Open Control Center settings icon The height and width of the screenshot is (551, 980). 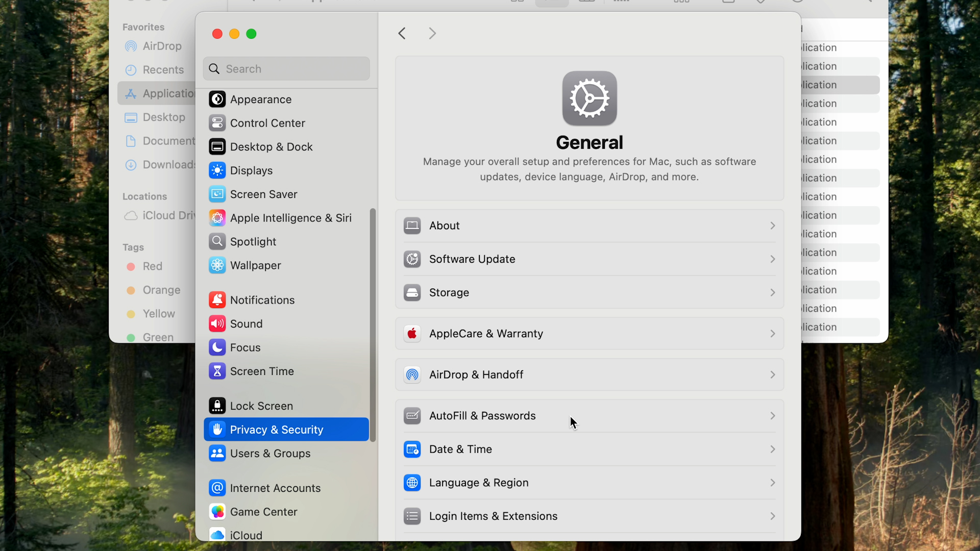(x=217, y=123)
